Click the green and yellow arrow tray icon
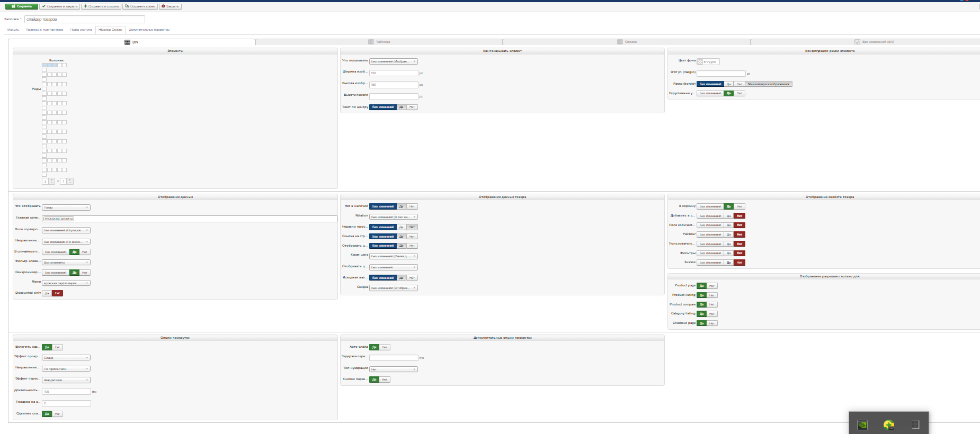The image size is (980, 434). pos(889,424)
